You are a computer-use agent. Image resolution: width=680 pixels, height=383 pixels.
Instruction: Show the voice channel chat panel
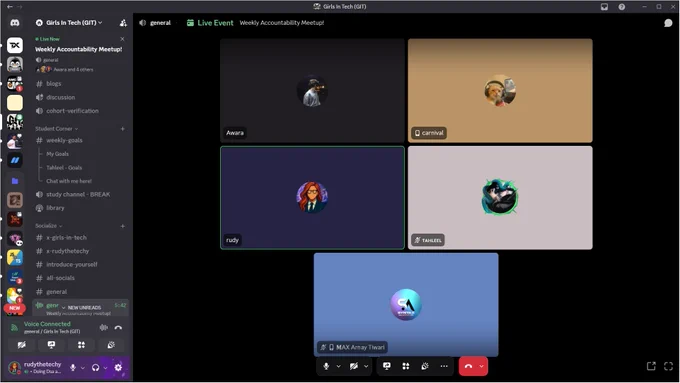coord(668,23)
